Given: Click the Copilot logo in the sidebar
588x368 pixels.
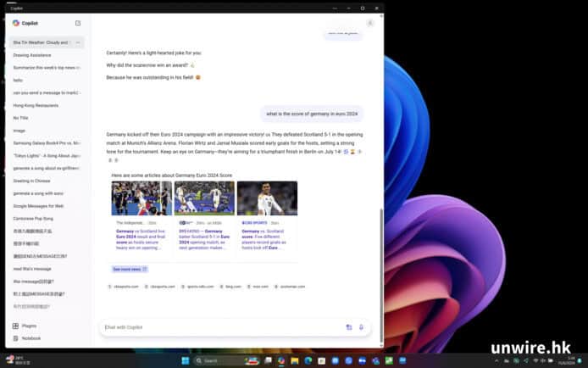Looking at the screenshot, I should [16, 24].
